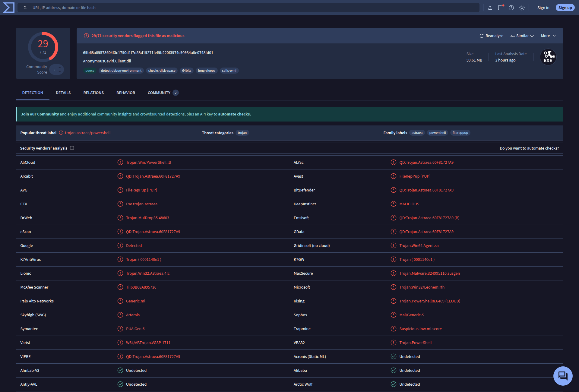Click the 29/71 detection score gauge
The height and width of the screenshot is (392, 579).
pyautogui.click(x=43, y=47)
